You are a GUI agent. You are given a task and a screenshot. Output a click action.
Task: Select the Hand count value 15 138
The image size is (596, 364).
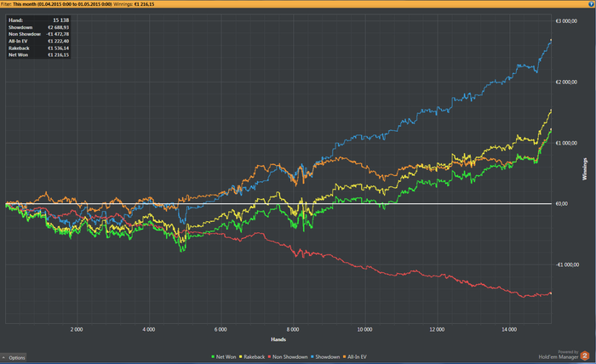pyautogui.click(x=60, y=20)
